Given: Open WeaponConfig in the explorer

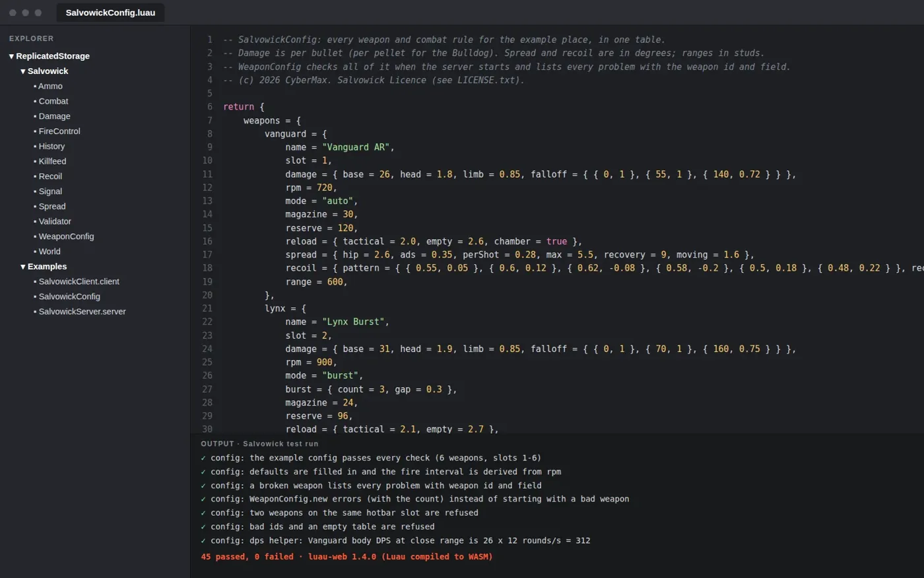Looking at the screenshot, I should pos(66,236).
